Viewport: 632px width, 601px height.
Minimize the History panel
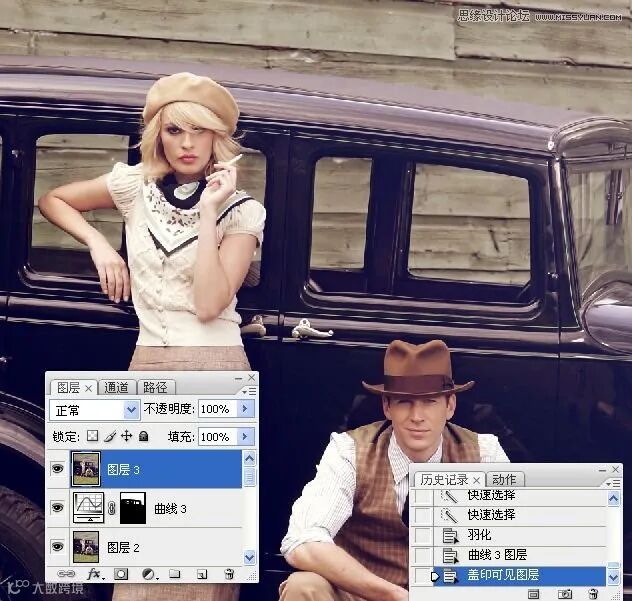pyautogui.click(x=603, y=470)
